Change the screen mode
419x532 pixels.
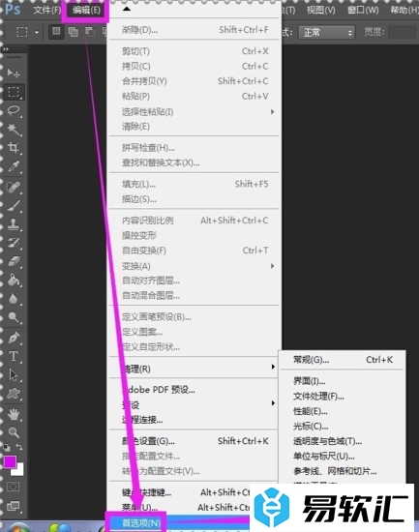14,506
